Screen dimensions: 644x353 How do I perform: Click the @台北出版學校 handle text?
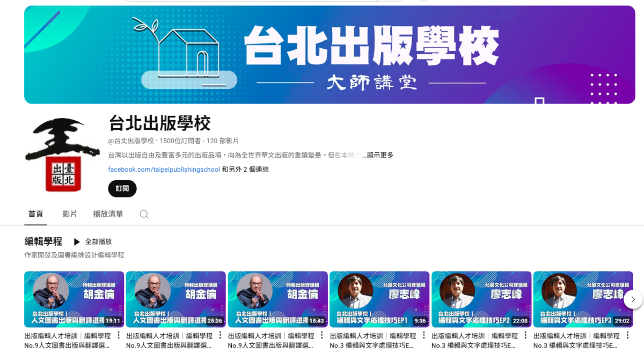pos(131,141)
